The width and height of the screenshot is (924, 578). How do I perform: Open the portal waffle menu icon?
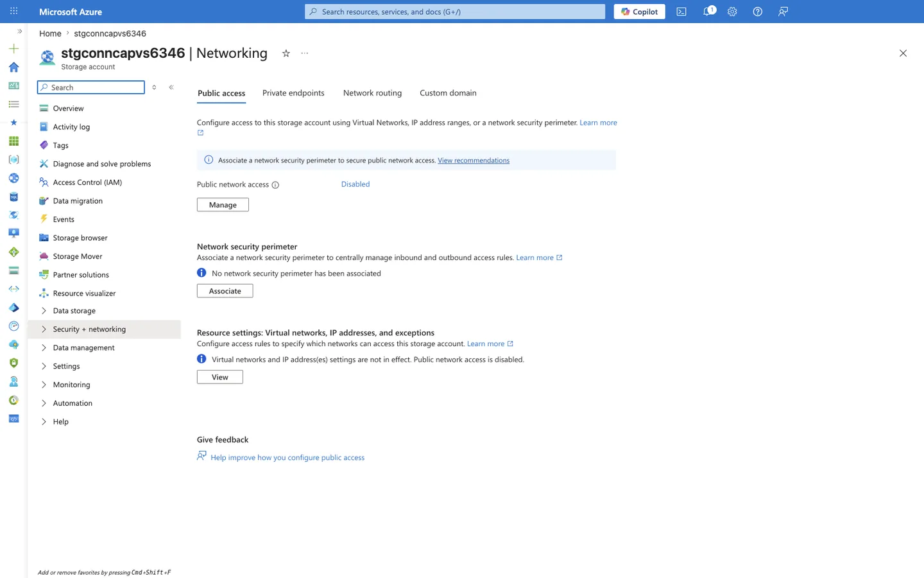pos(13,12)
